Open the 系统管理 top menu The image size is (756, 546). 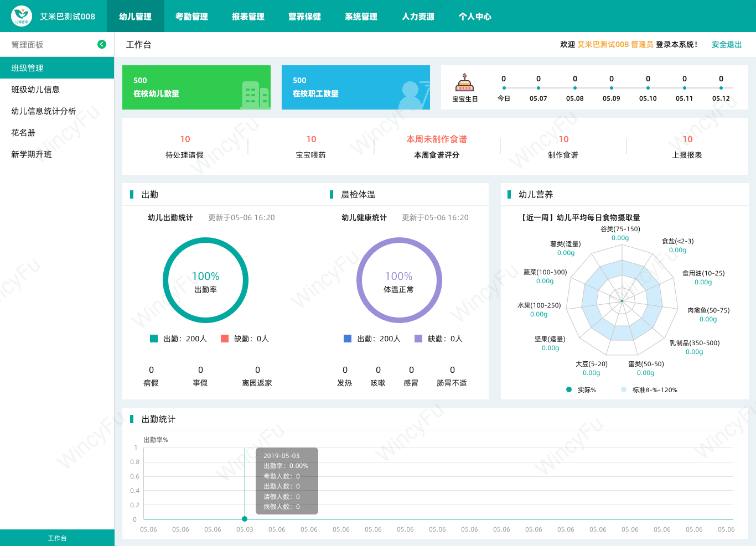pos(361,16)
